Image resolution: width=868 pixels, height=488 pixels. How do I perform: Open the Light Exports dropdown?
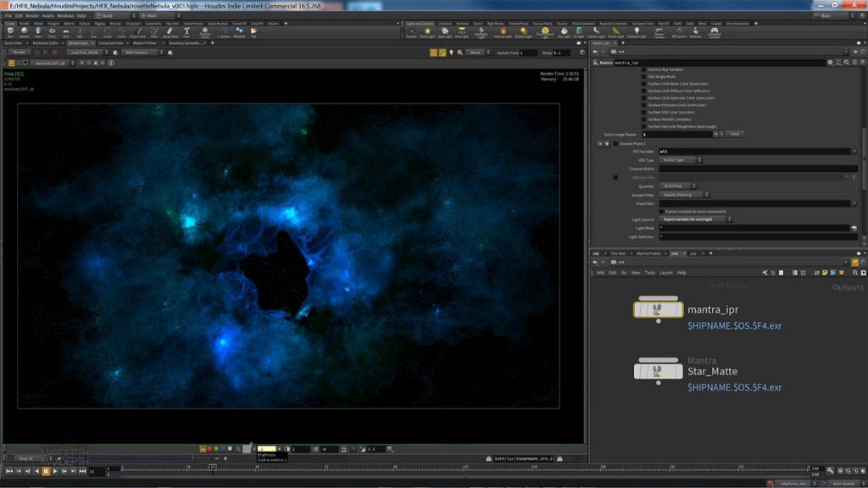[x=695, y=219]
